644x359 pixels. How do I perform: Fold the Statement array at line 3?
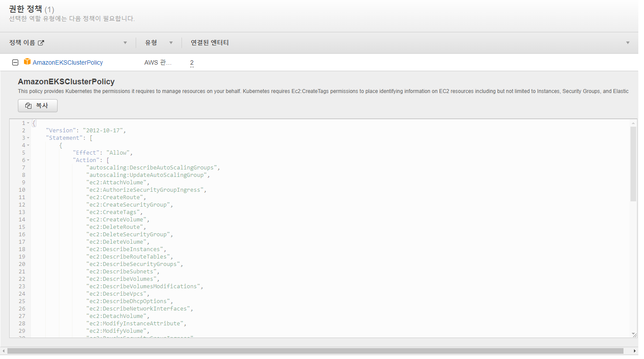[x=28, y=138]
